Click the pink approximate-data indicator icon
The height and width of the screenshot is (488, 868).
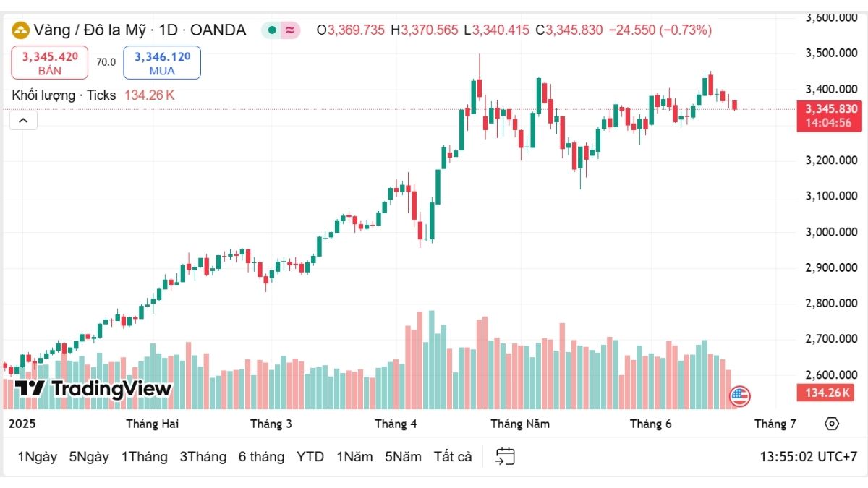(x=290, y=30)
